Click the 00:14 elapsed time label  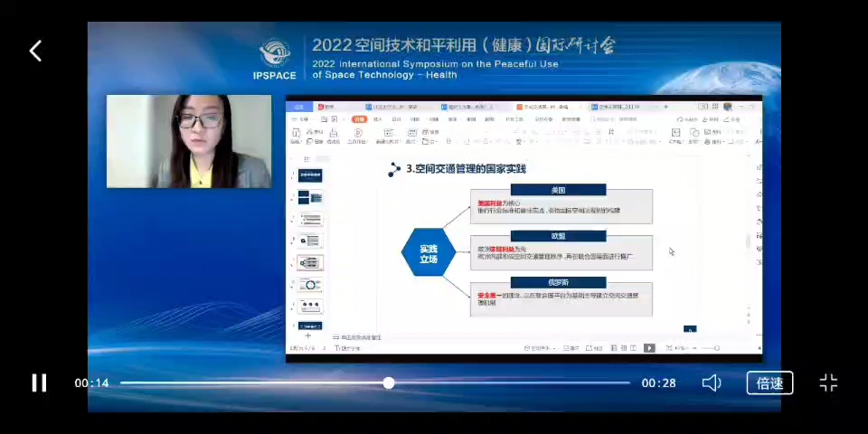tap(92, 383)
